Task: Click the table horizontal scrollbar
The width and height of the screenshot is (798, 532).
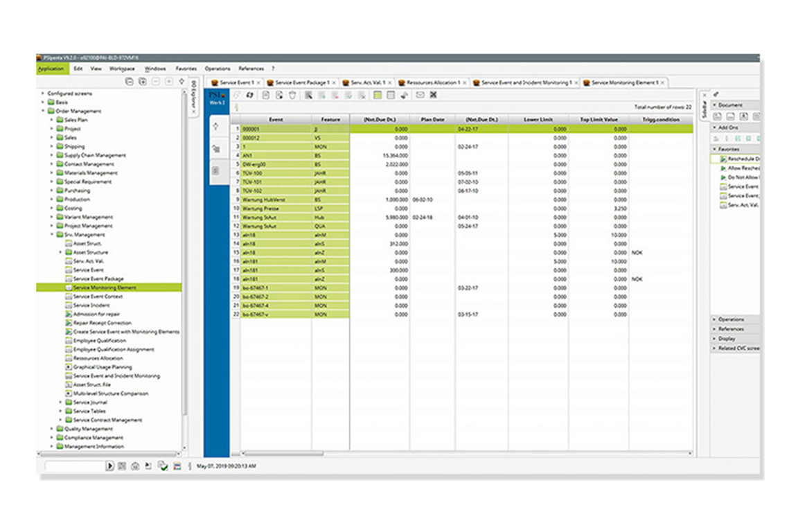Action: 283,453
